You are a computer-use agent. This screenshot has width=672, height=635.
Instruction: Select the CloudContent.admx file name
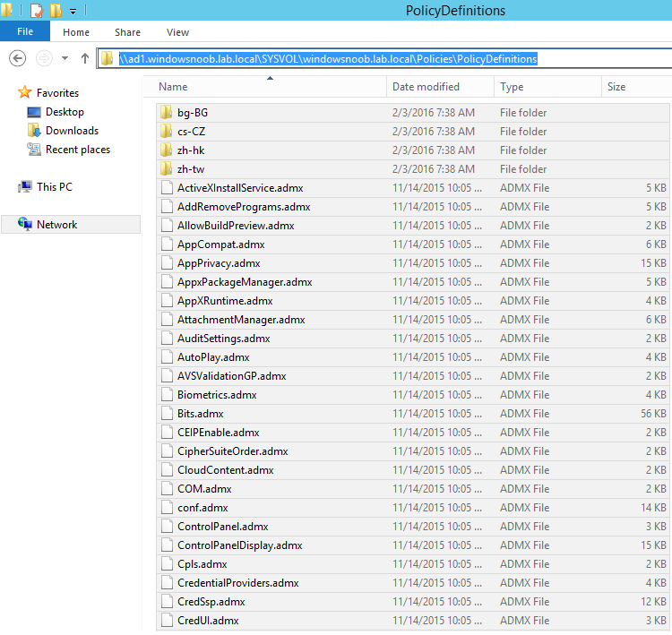click(226, 470)
